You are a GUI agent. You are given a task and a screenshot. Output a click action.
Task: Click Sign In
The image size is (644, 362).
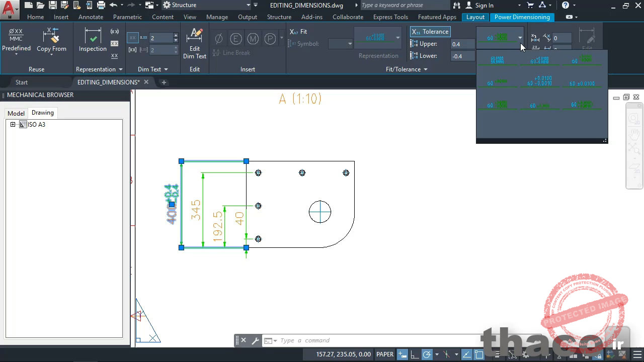[x=484, y=5]
